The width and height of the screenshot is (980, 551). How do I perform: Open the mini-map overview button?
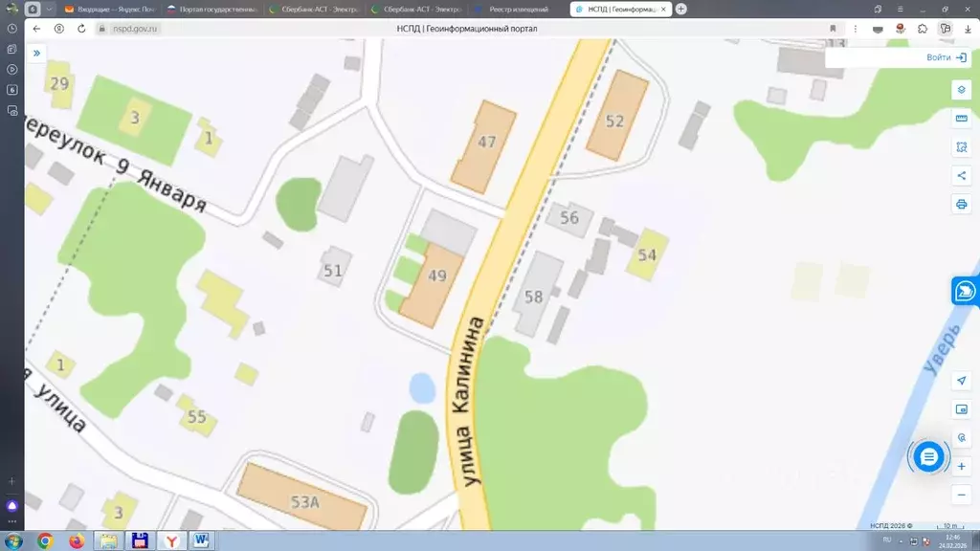(x=961, y=409)
